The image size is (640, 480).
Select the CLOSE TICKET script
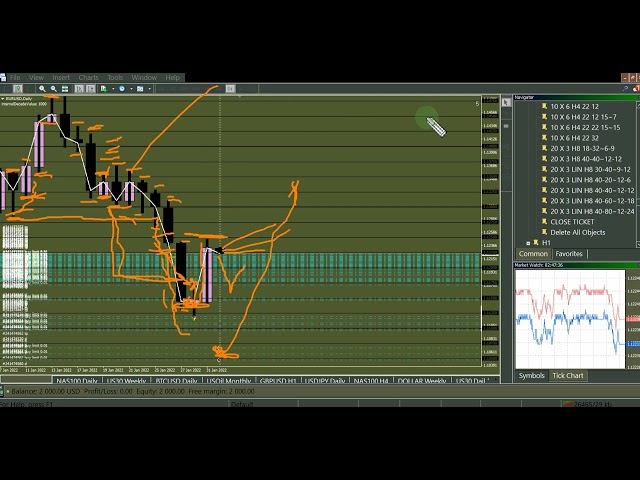point(571,222)
